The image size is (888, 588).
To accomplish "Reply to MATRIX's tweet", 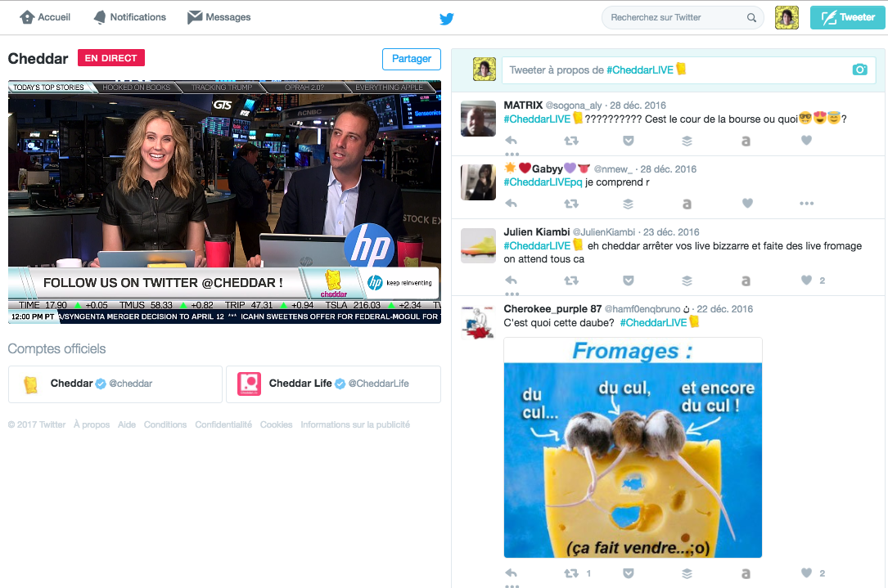I will pyautogui.click(x=511, y=141).
